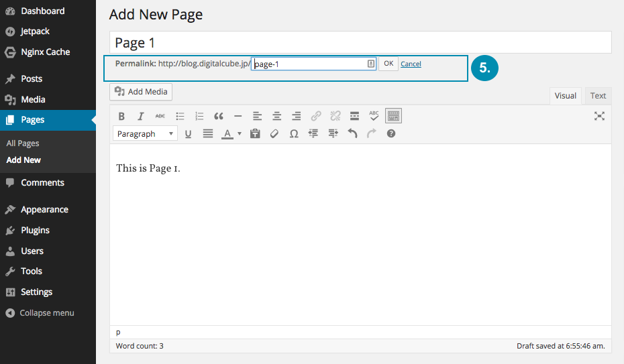The image size is (624, 364).
Task: Toggle underline formatting
Action: [x=188, y=134]
